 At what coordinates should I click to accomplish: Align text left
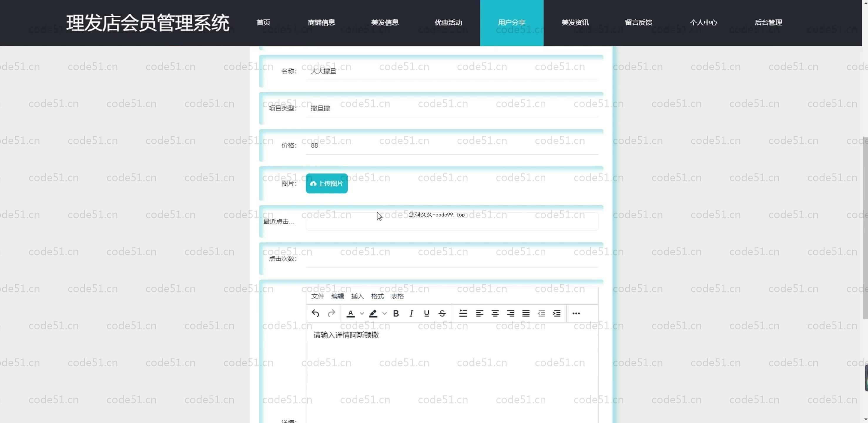click(x=480, y=313)
